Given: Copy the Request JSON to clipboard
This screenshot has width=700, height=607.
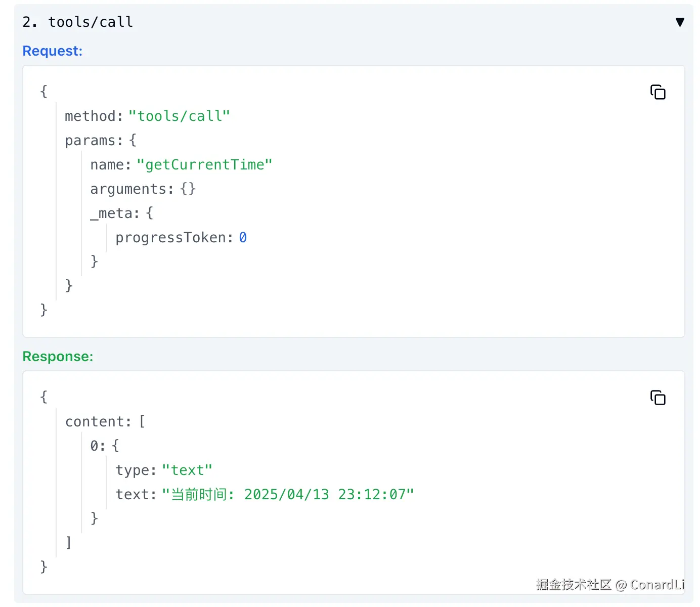Looking at the screenshot, I should (x=658, y=93).
